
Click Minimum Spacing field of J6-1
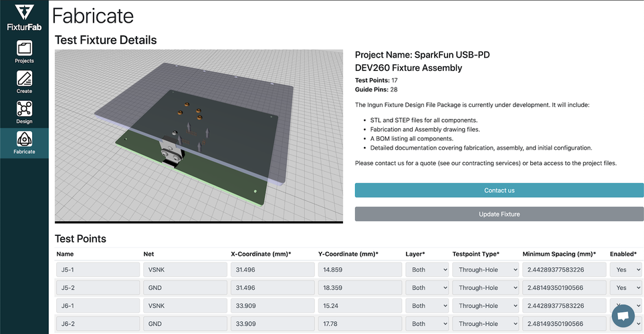coord(564,306)
